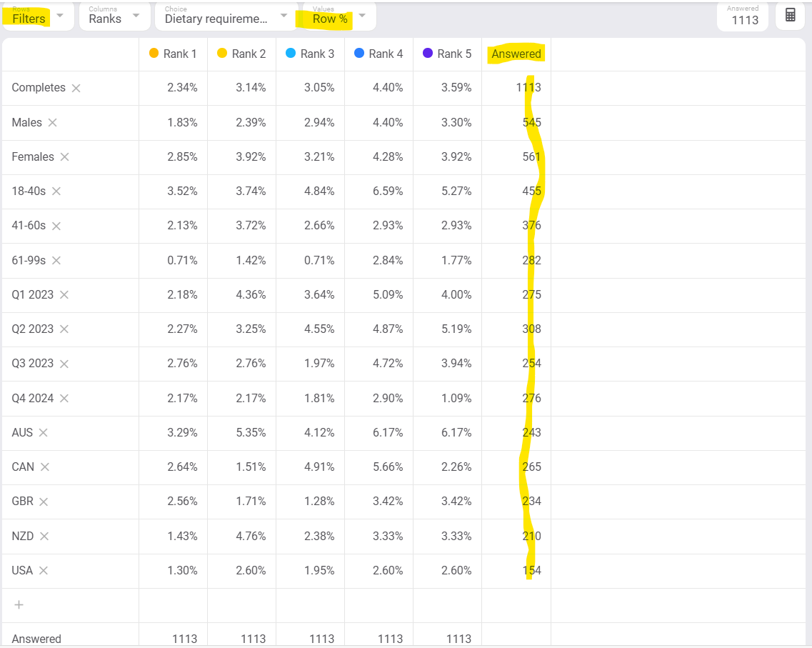Toggle the Rank 1 series dot
This screenshot has height=648, width=812.
(152, 53)
